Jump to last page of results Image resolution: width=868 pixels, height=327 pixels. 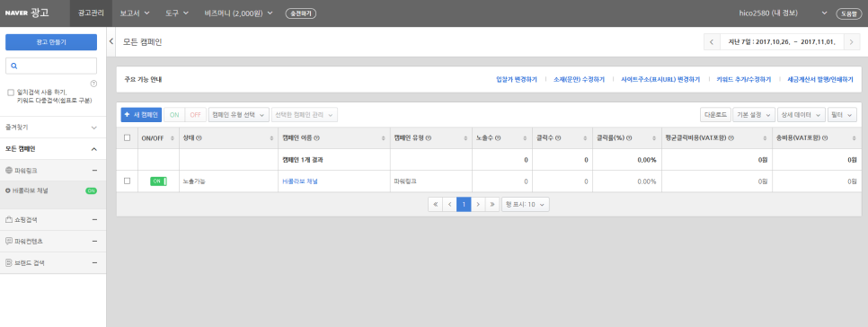tap(492, 204)
